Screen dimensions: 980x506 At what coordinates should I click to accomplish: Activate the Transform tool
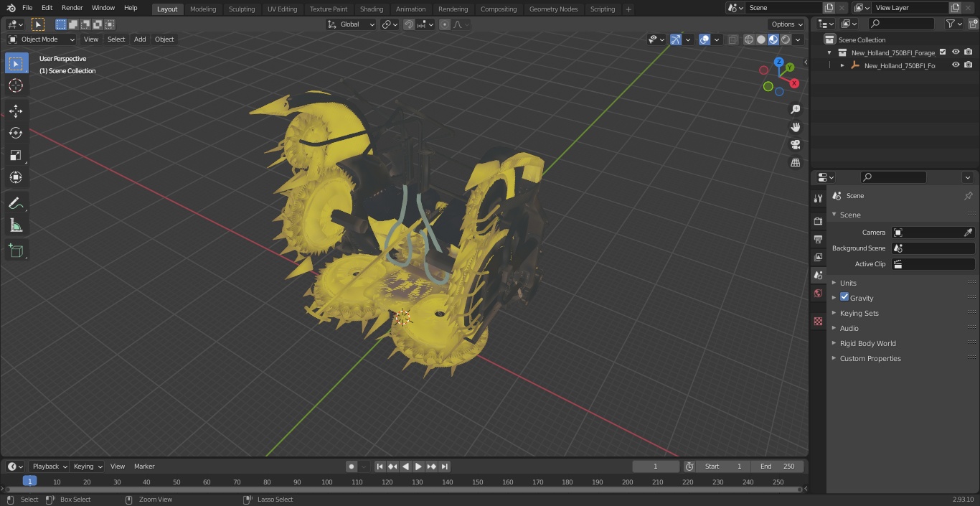pos(16,177)
